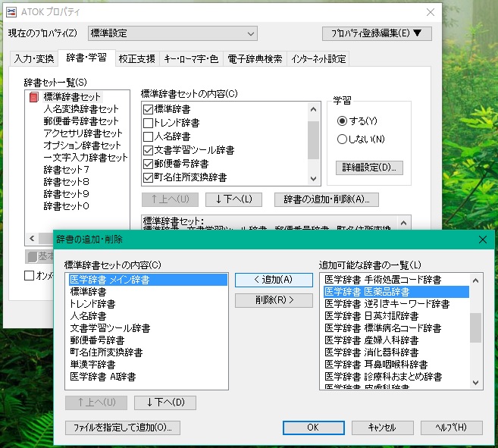Open the インターネット設定 tab
Viewport: 498px width, 448px height.
318,59
